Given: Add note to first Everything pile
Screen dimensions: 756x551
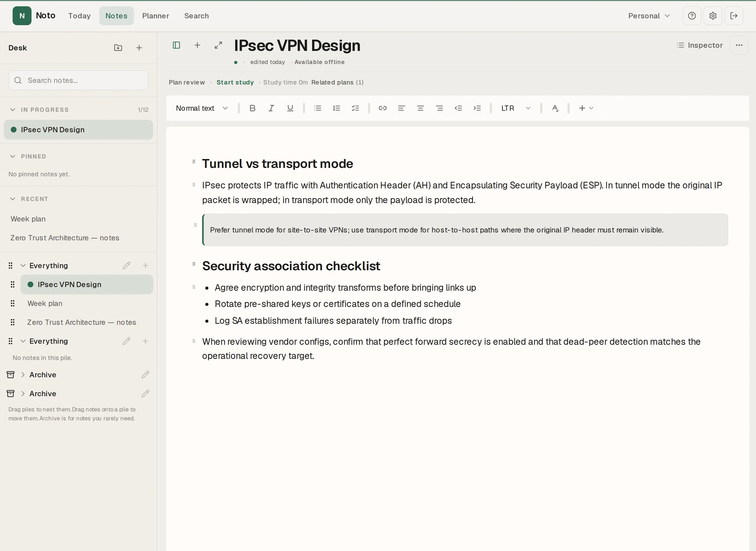Looking at the screenshot, I should click(x=145, y=266).
